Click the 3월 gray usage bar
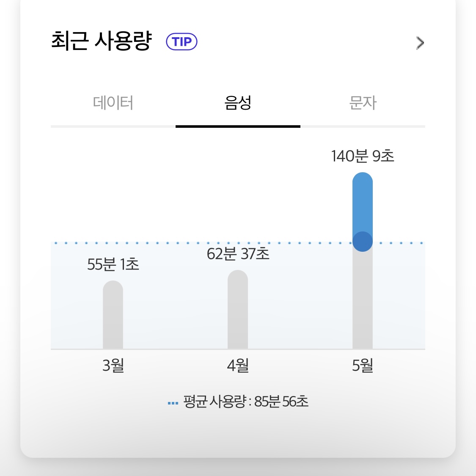The width and height of the screenshot is (476, 476). (x=113, y=315)
